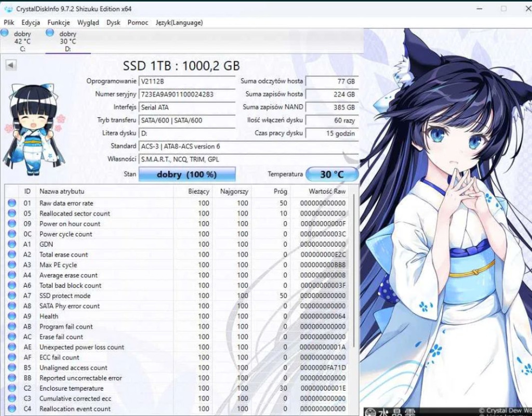532x416 pixels.
Task: Open the Edycja menu
Action: pos(31,23)
